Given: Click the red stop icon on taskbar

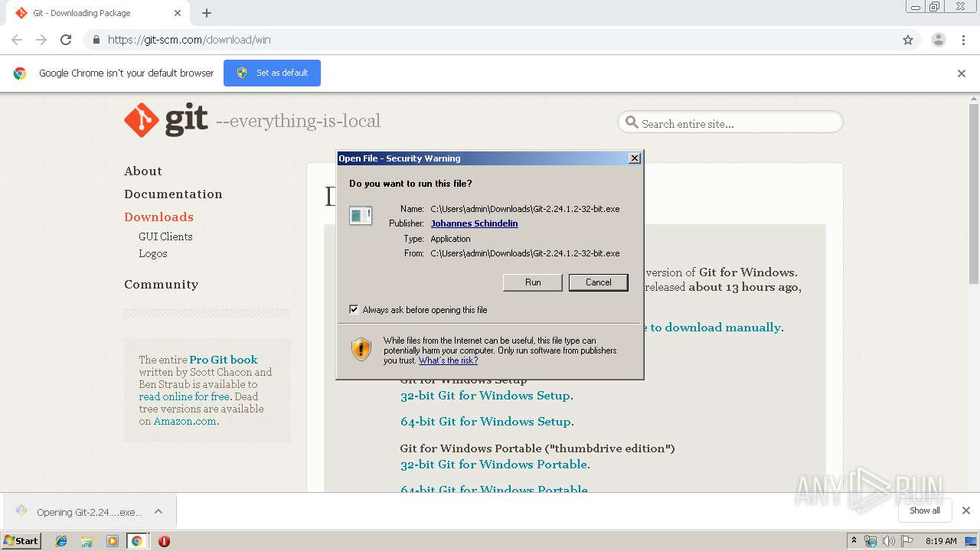Looking at the screenshot, I should (x=164, y=541).
